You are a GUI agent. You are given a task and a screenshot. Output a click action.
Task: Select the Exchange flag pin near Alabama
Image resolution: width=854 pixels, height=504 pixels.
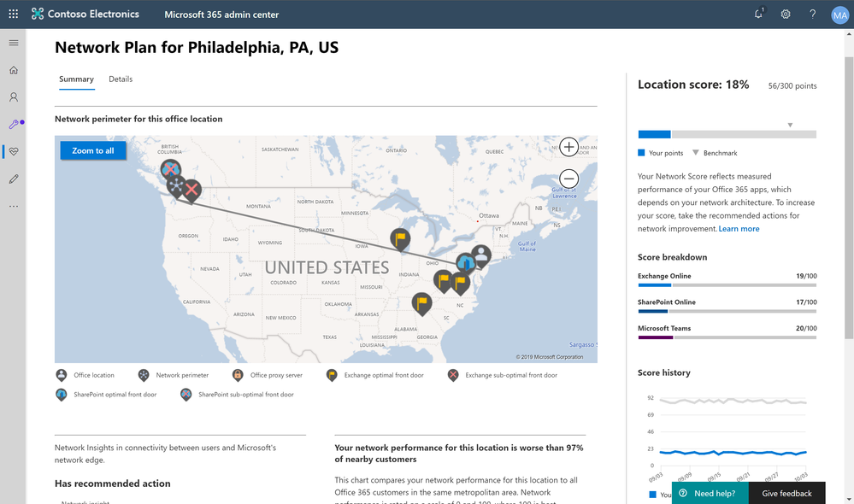(x=421, y=304)
